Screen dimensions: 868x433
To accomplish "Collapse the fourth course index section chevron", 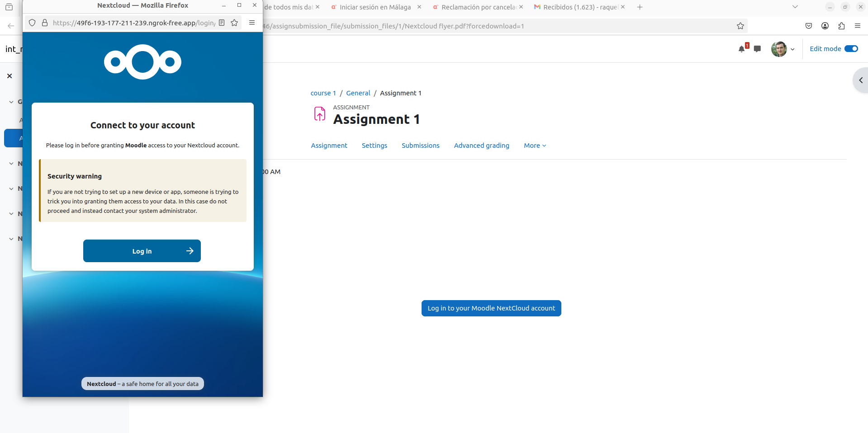I will (x=11, y=214).
